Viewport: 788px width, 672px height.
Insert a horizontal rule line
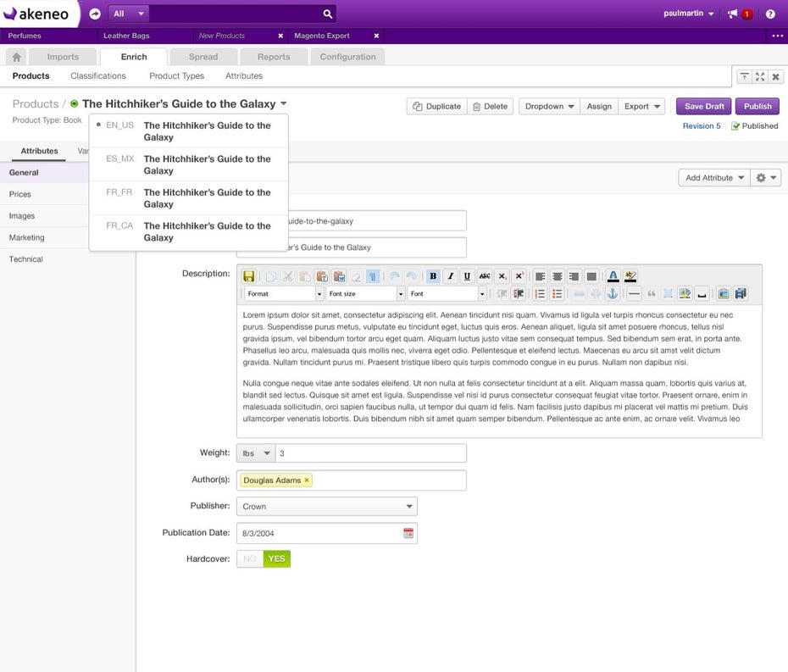click(635, 293)
